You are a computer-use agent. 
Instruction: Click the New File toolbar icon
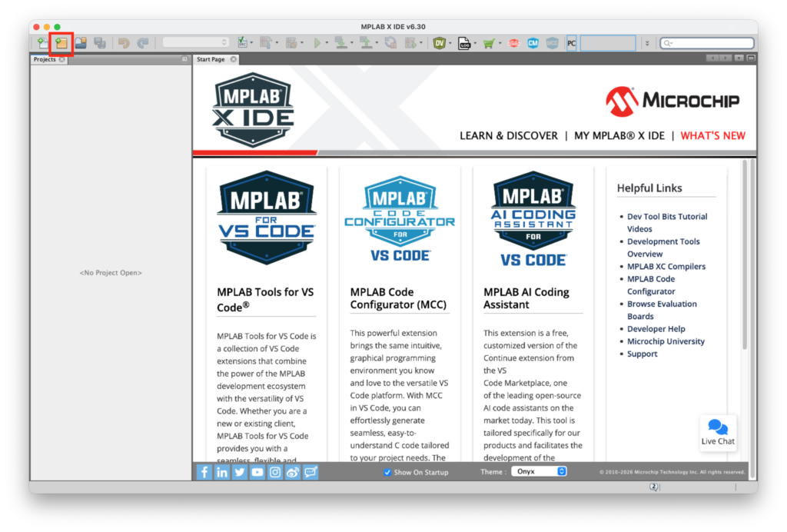point(43,43)
